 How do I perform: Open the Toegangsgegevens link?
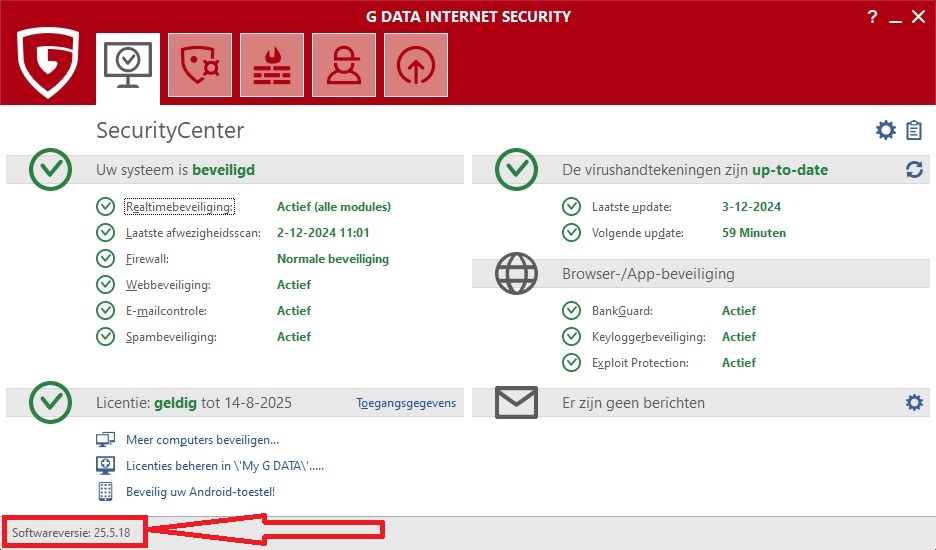coord(406,403)
